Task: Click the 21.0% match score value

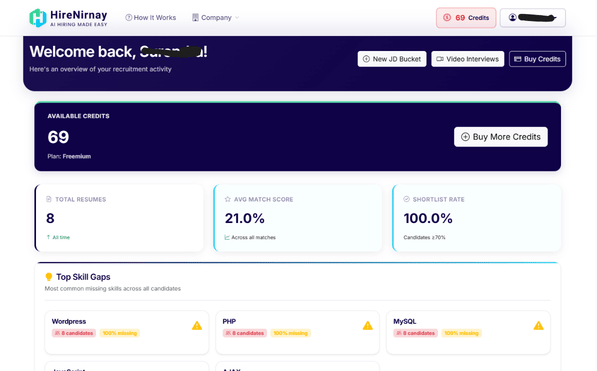Action: pos(244,218)
